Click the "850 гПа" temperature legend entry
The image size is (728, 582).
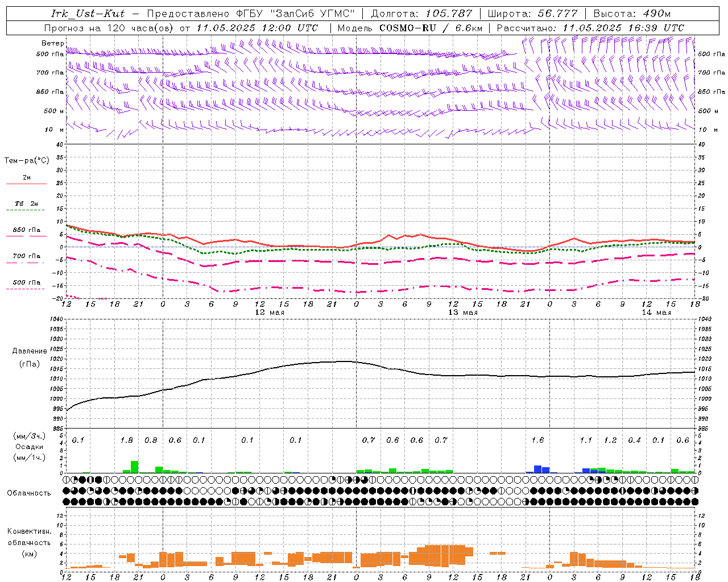coord(27,230)
